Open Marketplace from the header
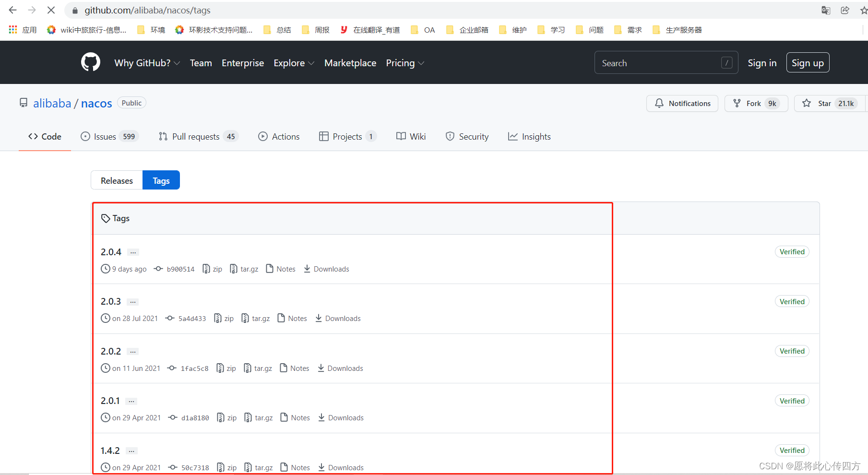 tap(350, 63)
